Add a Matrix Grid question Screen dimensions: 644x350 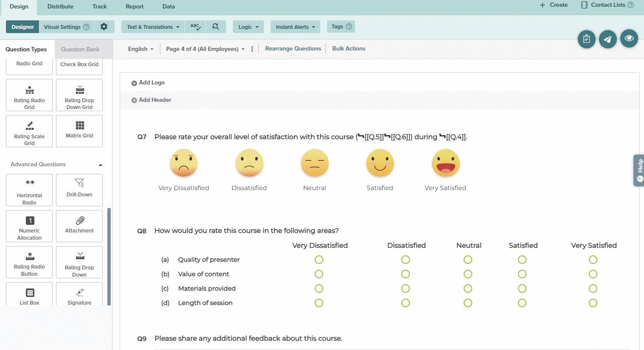tap(79, 131)
